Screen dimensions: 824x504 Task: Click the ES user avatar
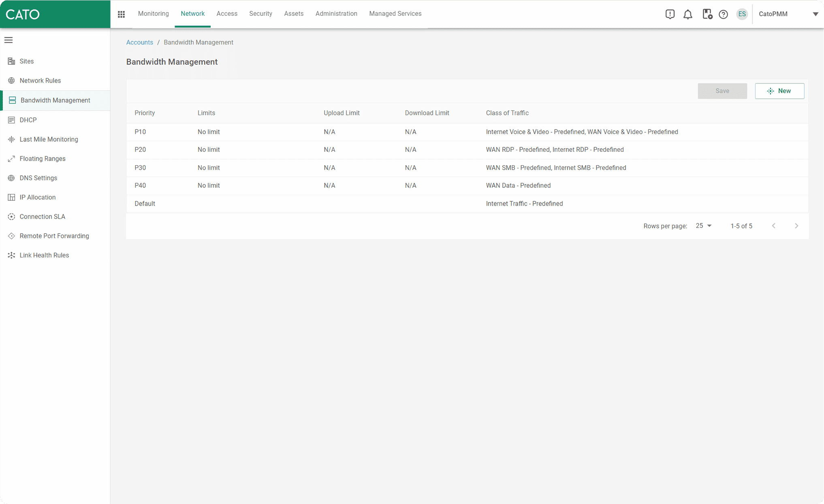(742, 14)
